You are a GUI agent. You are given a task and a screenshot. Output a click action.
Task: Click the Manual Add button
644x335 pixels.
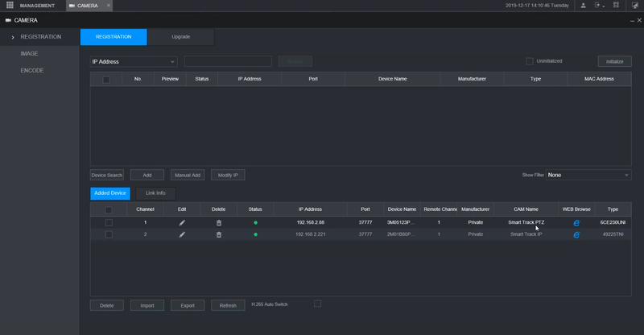tap(188, 175)
